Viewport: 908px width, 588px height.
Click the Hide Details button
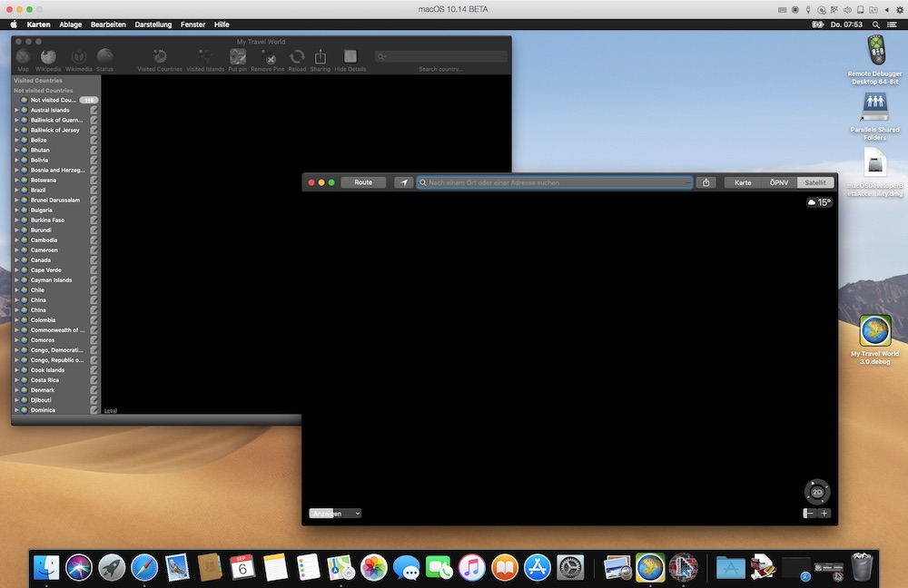[350, 57]
